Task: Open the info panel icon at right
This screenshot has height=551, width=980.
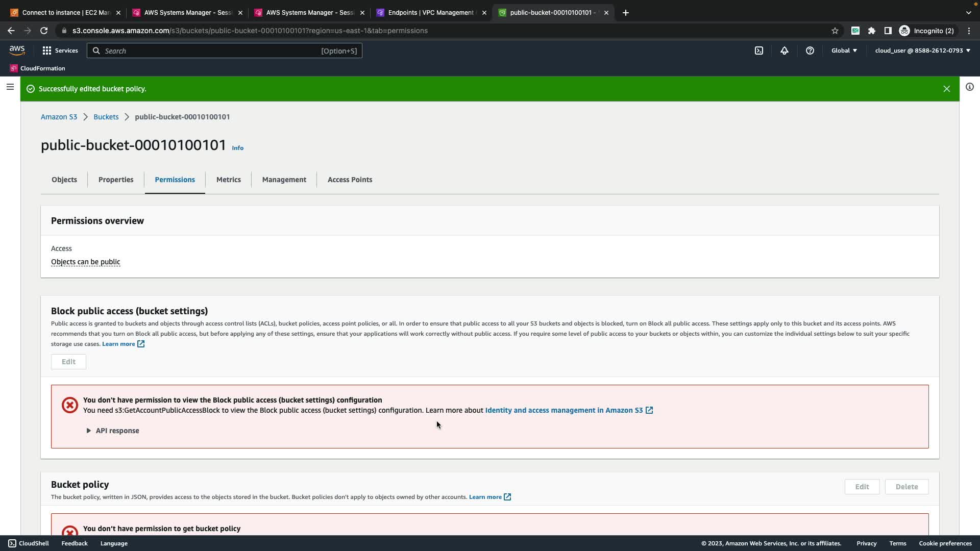Action: coord(969,87)
